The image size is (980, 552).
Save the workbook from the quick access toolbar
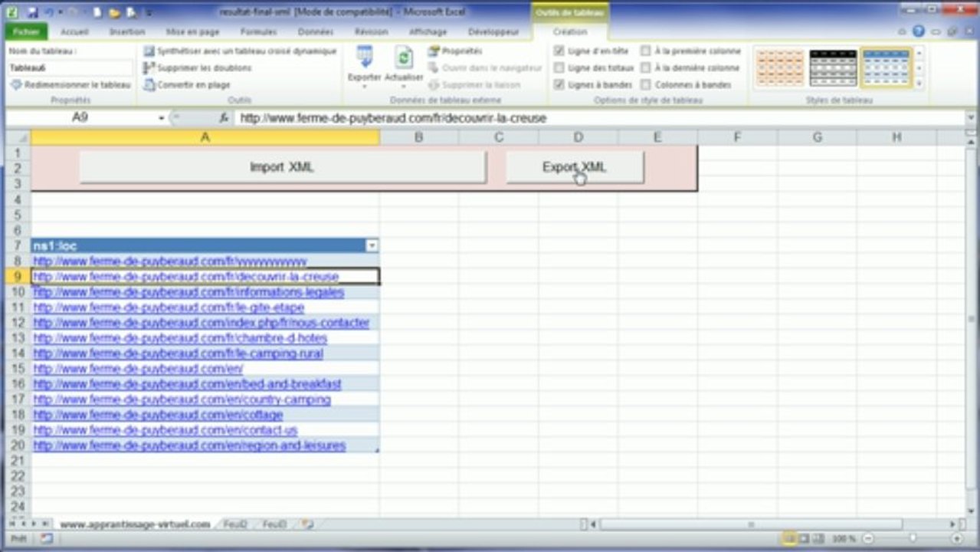tap(32, 12)
